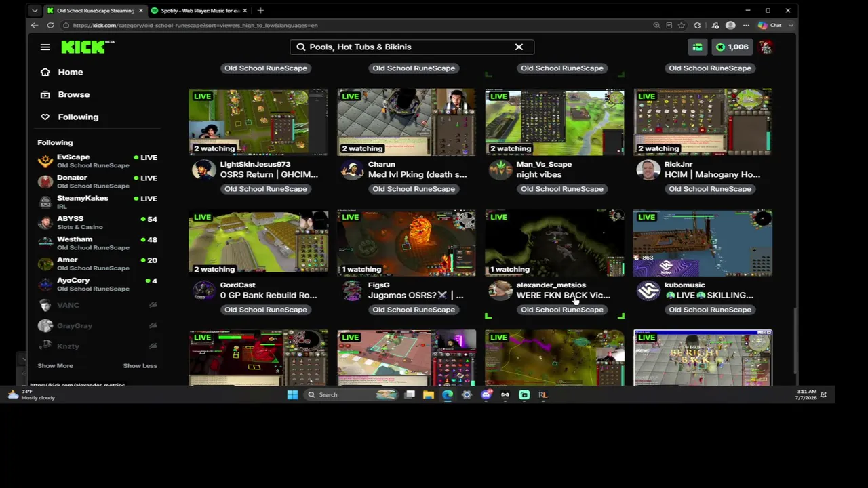Open LightSkinJesus973's stream thumbnail
Screen dimensions: 868x488
coord(258,122)
